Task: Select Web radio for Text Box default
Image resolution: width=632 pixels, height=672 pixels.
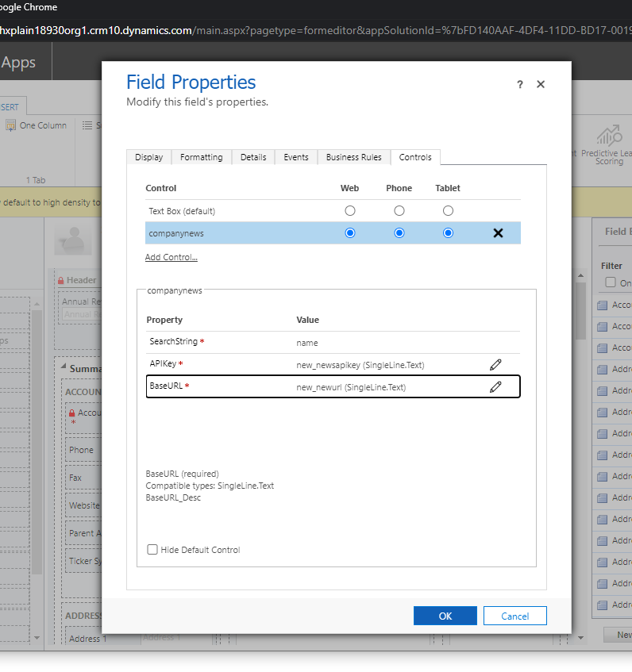Action: click(x=350, y=211)
